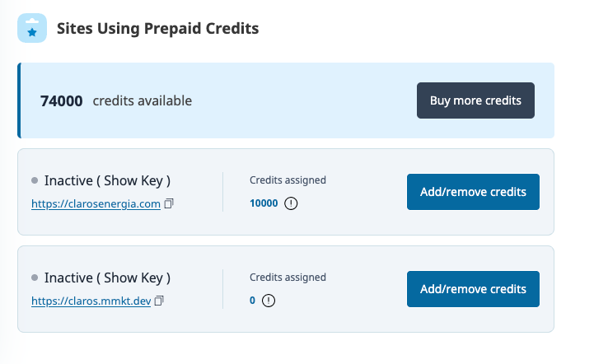Click the prepaid credits star icon

coord(31,29)
